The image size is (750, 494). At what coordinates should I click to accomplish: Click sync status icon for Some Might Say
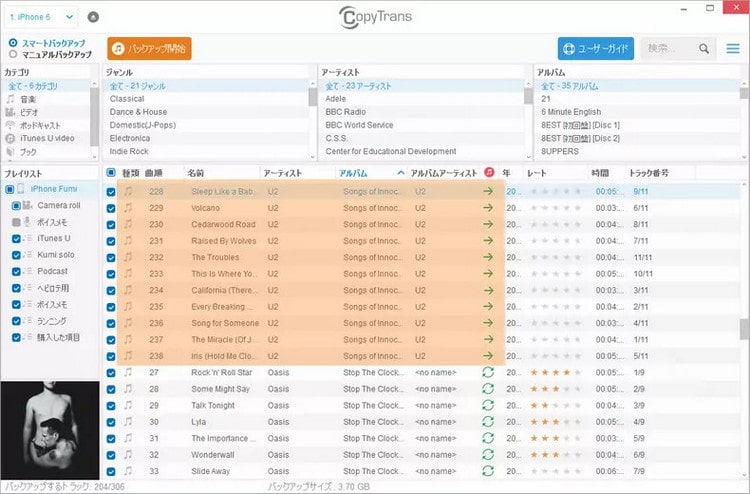point(488,389)
